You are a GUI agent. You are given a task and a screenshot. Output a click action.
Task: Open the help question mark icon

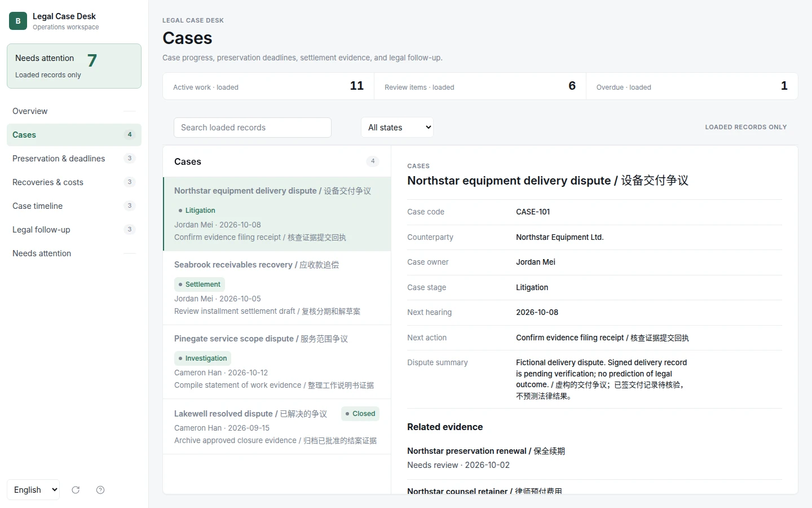(100, 490)
